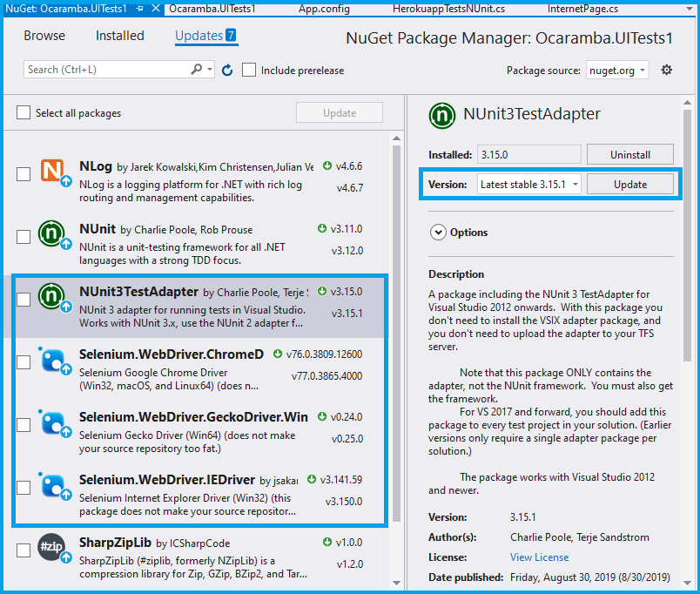Enable Include prerelease checkbox
The image size is (700, 594).
tap(249, 71)
